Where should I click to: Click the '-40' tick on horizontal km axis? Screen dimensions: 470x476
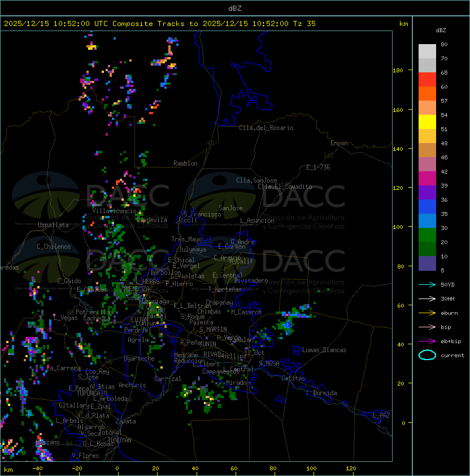pyautogui.click(x=37, y=469)
